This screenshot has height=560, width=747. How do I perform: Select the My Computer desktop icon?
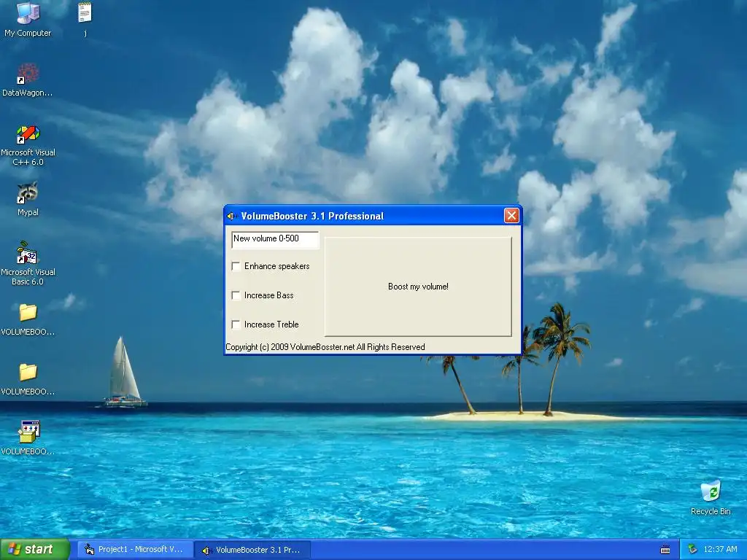[28, 20]
